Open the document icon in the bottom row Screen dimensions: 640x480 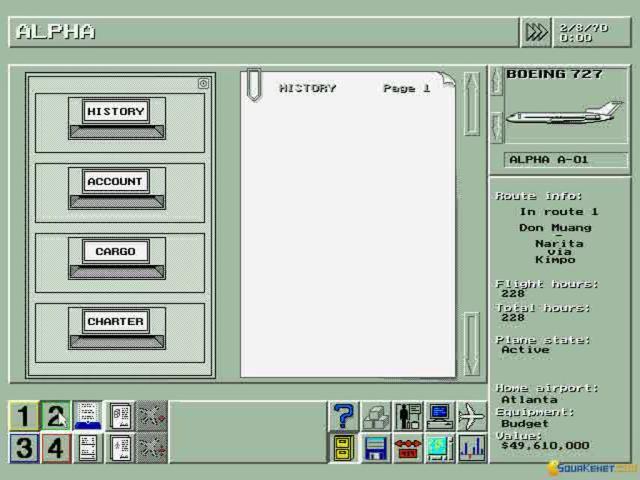click(x=120, y=448)
